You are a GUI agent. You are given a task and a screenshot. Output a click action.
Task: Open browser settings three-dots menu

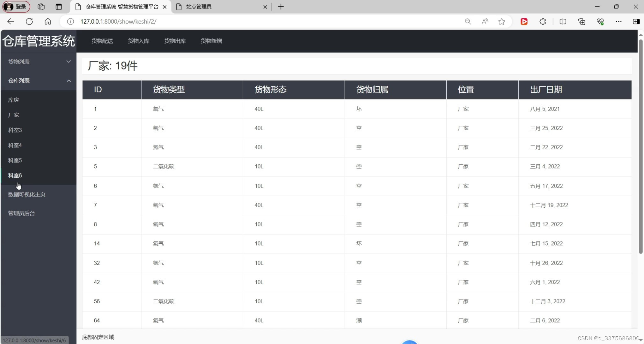point(618,21)
